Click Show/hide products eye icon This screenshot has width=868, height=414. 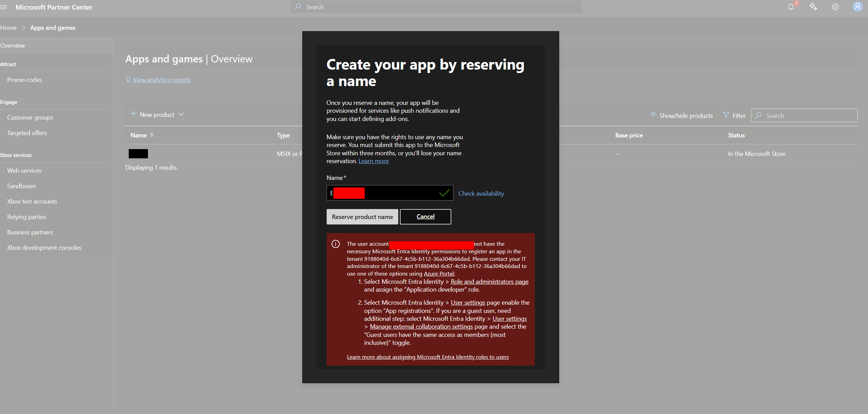(x=653, y=115)
